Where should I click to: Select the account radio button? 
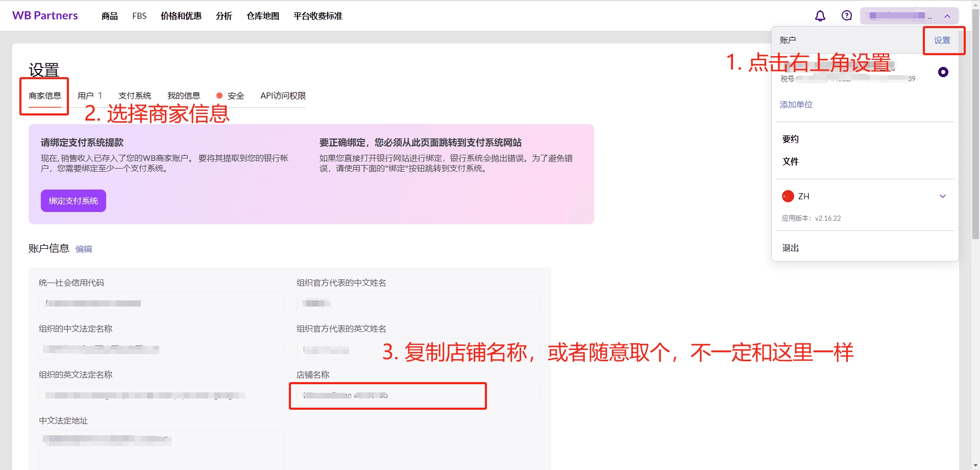(943, 72)
